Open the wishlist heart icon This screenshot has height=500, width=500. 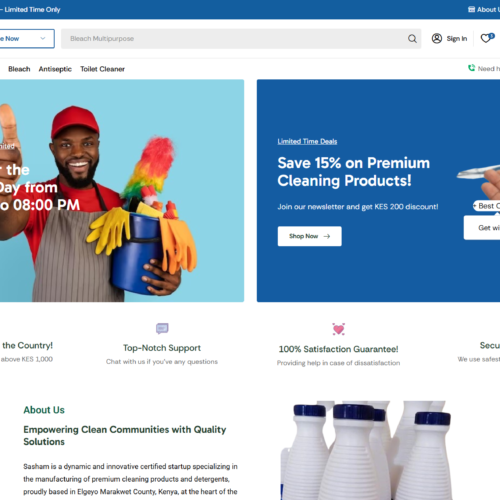pyautogui.click(x=486, y=39)
